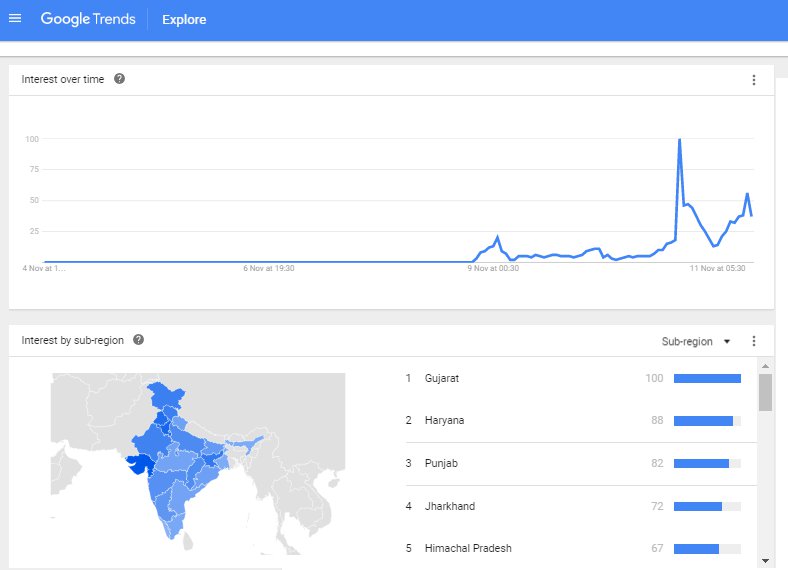Click the Google Trends logo
The height and width of the screenshot is (570, 788).
click(88, 19)
